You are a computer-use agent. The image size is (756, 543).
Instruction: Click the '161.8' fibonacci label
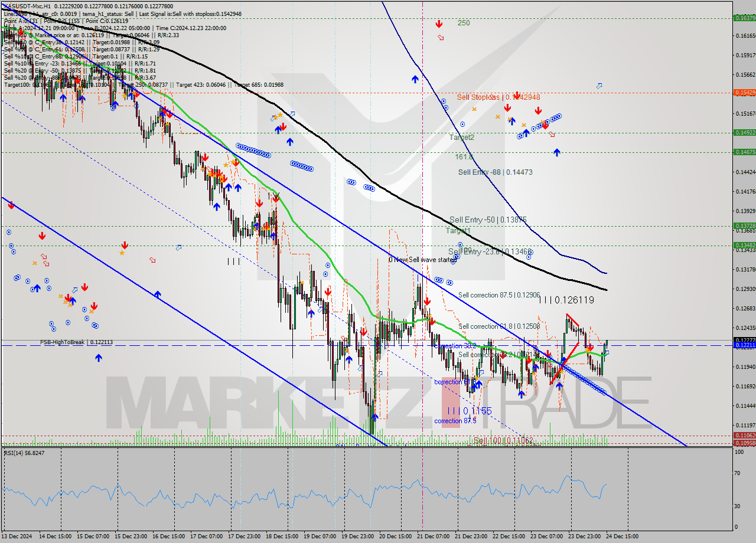(464, 157)
